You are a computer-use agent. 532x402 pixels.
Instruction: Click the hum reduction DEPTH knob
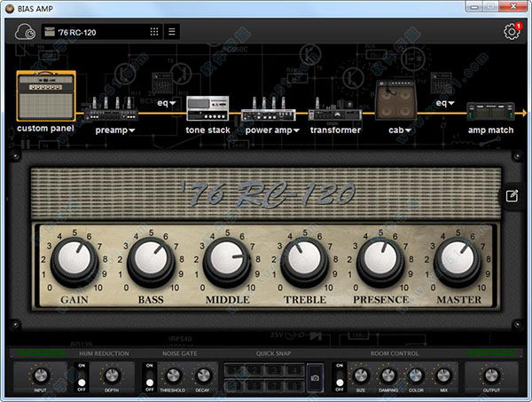(112, 375)
